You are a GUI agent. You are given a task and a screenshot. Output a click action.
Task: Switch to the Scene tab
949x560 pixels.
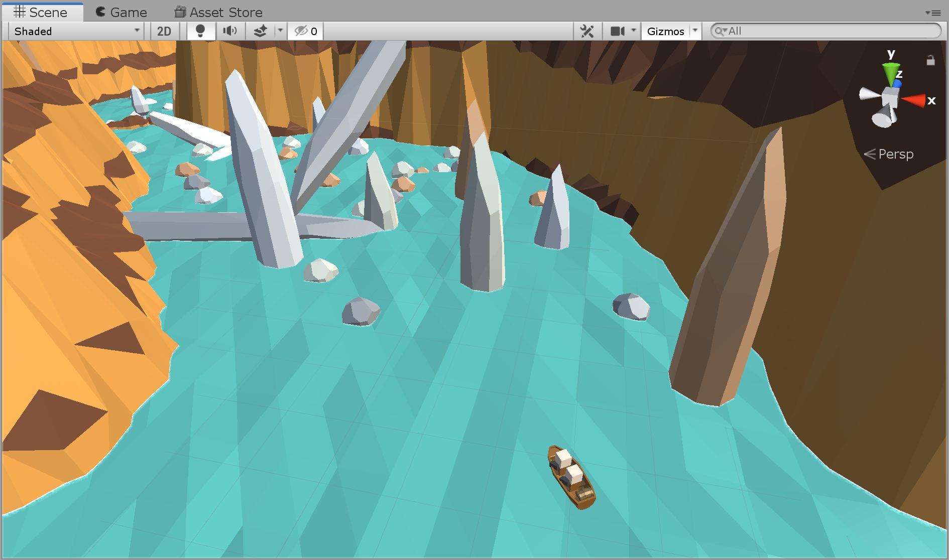(43, 12)
